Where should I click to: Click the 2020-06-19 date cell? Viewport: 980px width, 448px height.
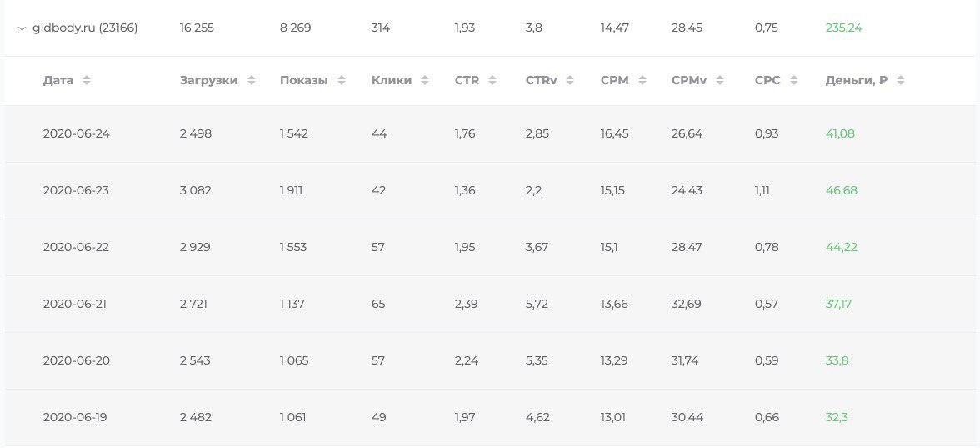(x=77, y=417)
